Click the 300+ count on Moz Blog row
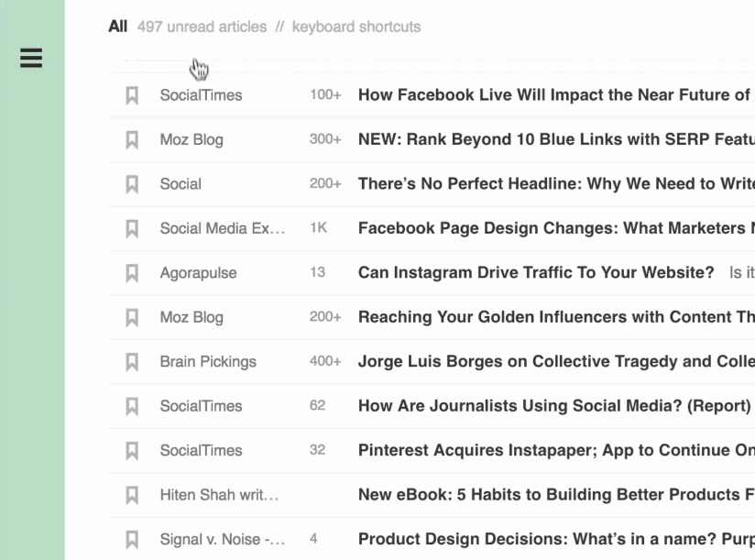 coord(325,139)
